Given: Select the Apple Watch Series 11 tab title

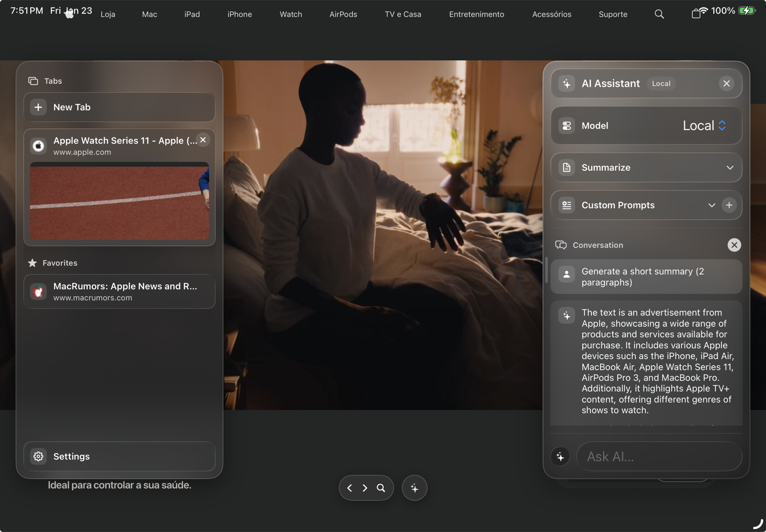Looking at the screenshot, I should coord(125,141).
